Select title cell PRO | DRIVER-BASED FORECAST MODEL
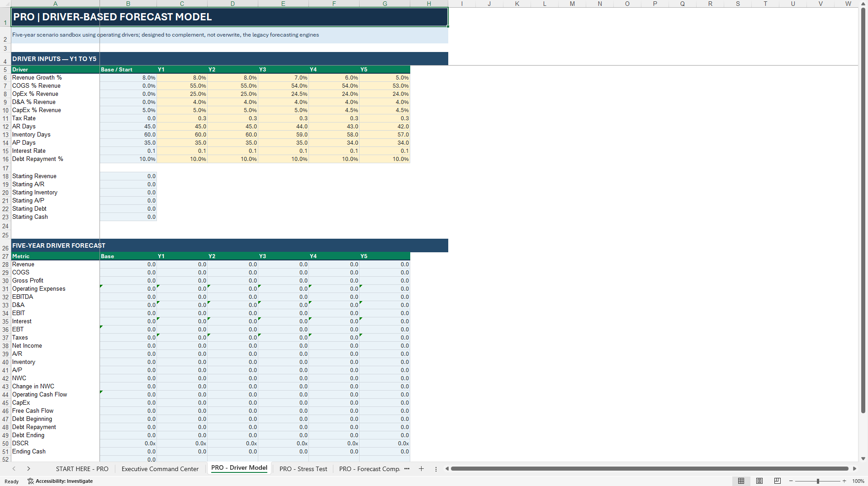This screenshot has width=868, height=486. pos(229,17)
